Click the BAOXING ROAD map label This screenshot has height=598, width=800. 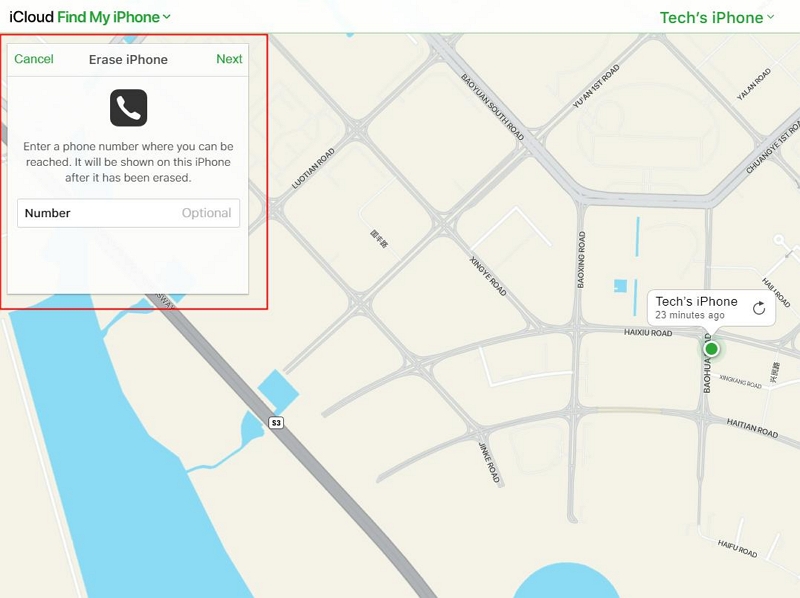(x=582, y=260)
